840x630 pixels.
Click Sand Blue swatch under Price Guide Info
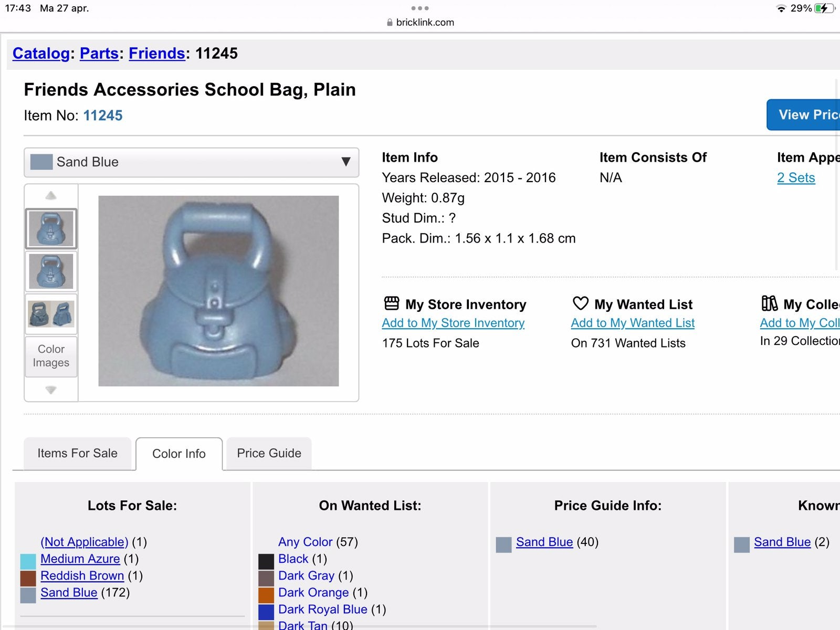click(x=504, y=545)
